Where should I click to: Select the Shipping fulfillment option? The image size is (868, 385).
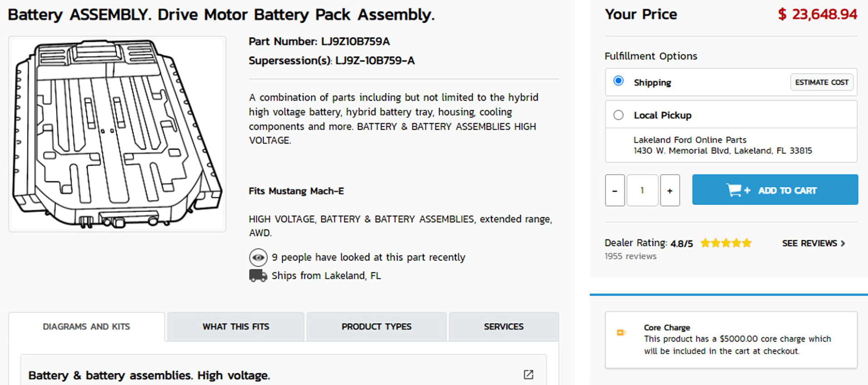click(618, 81)
